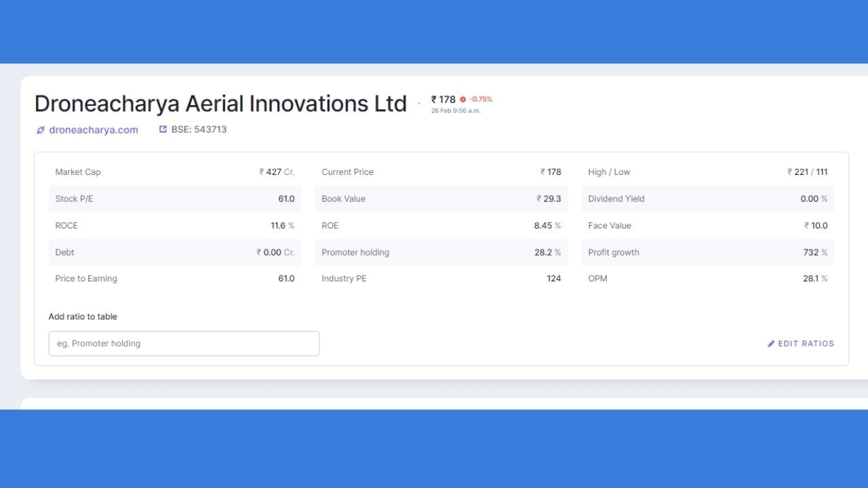The width and height of the screenshot is (868, 488).
Task: Click the pencil icon next to EDIT RATIOS
Action: click(x=771, y=344)
